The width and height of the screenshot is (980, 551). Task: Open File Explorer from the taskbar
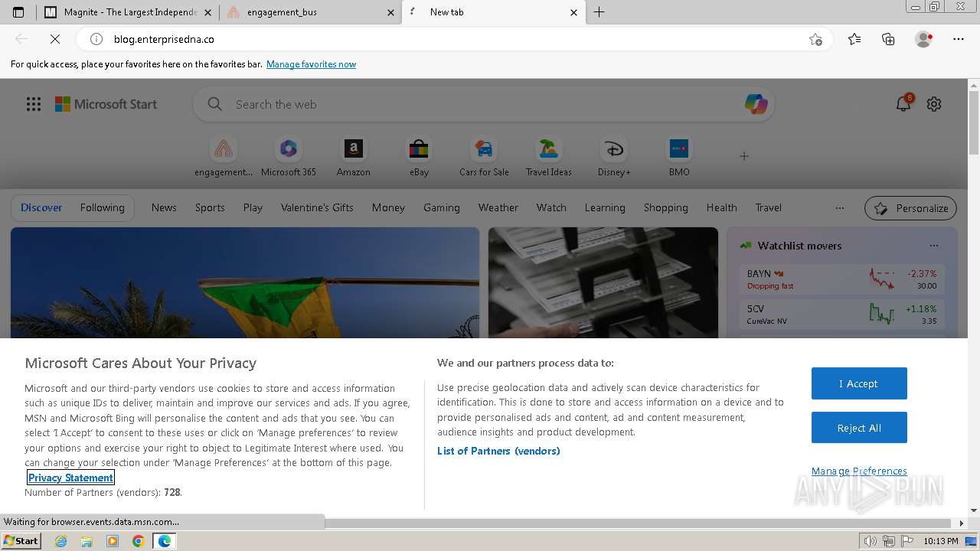coord(87,541)
